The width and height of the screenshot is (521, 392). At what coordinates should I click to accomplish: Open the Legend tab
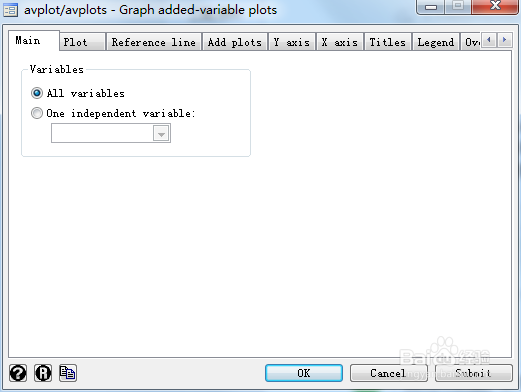pos(436,42)
